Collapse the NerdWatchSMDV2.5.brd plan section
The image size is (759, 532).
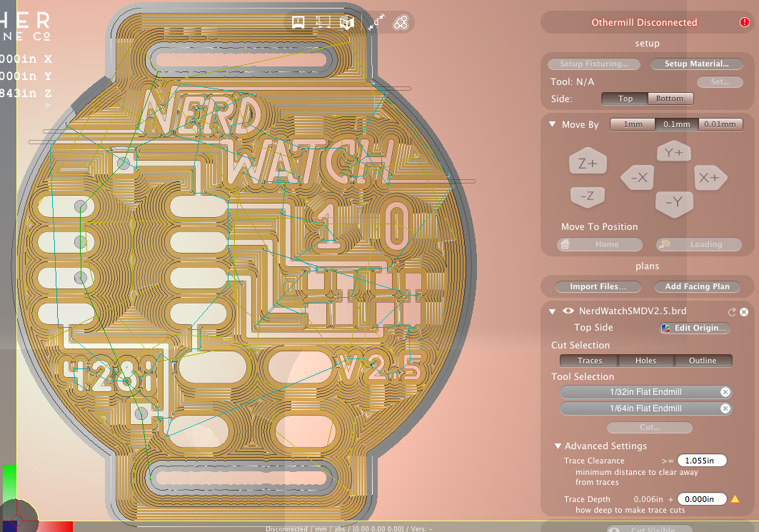[553, 311]
